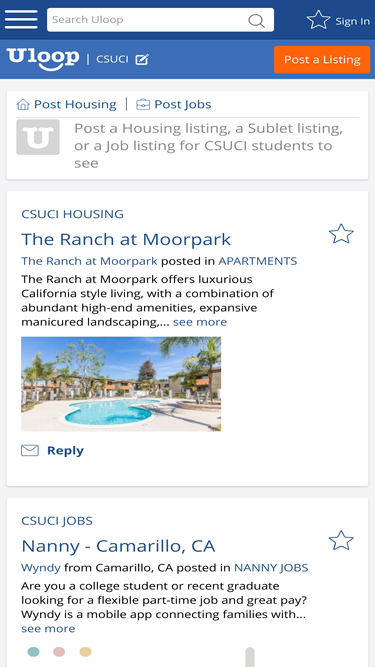
Task: Open the NANNY JOBS category link
Action: (271, 568)
